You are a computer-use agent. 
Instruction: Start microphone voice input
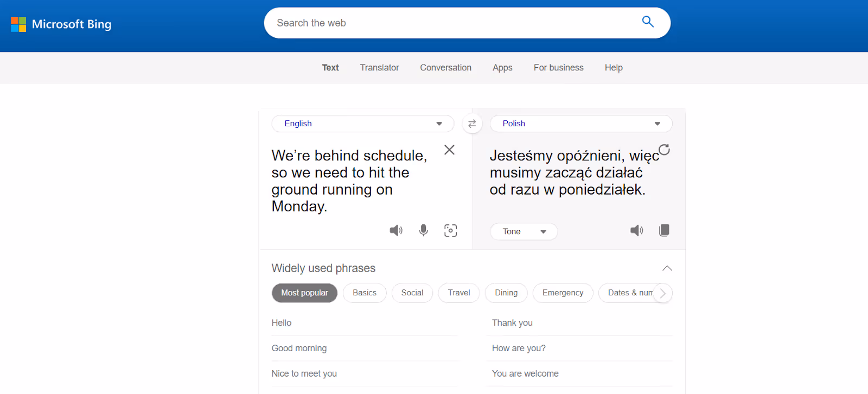pyautogui.click(x=424, y=230)
